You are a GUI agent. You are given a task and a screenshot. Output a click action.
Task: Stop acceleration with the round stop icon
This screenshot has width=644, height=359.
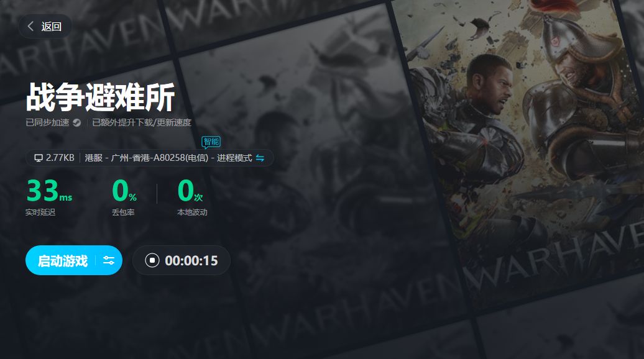[x=152, y=260]
